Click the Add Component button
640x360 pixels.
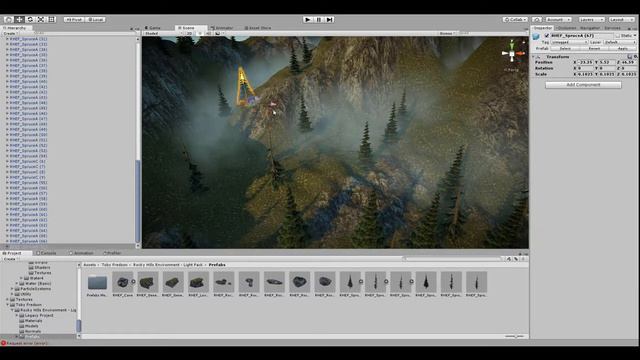(583, 84)
